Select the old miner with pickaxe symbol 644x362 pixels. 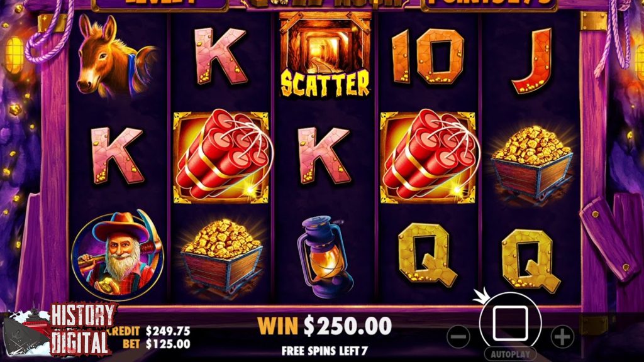click(x=118, y=255)
